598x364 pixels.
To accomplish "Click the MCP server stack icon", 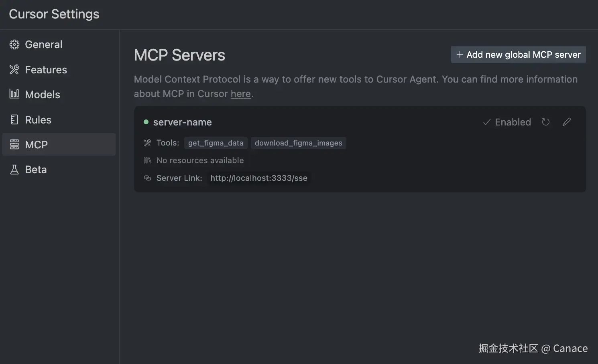I will (14, 144).
